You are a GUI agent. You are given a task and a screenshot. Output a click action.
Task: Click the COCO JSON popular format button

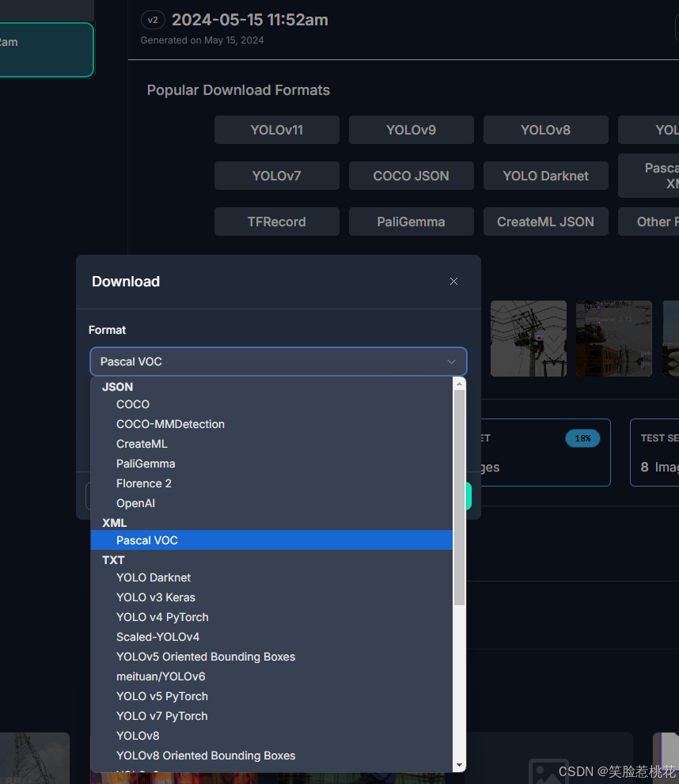[411, 176]
